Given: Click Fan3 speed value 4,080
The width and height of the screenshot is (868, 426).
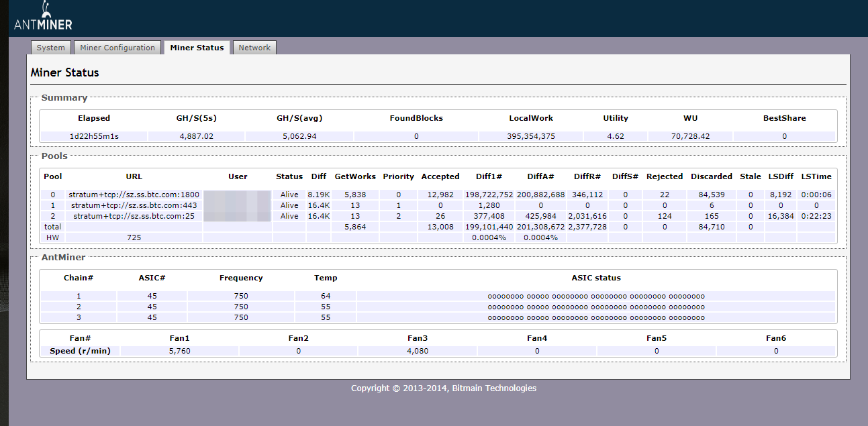Looking at the screenshot, I should (x=418, y=351).
